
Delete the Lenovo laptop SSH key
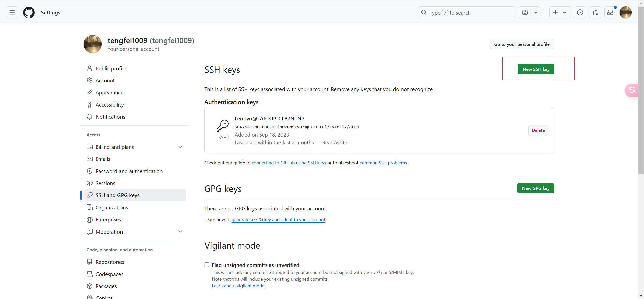[538, 130]
